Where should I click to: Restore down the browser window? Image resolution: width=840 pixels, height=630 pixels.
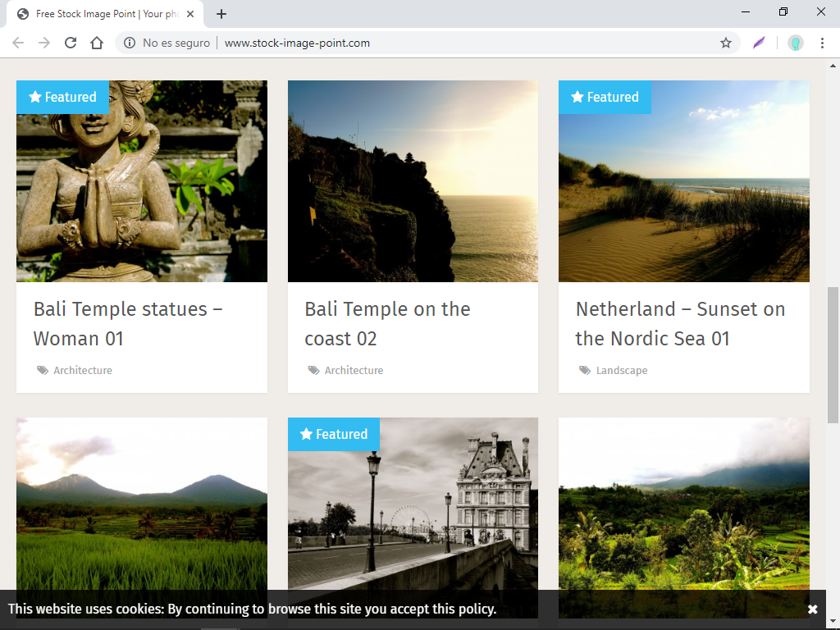click(783, 11)
